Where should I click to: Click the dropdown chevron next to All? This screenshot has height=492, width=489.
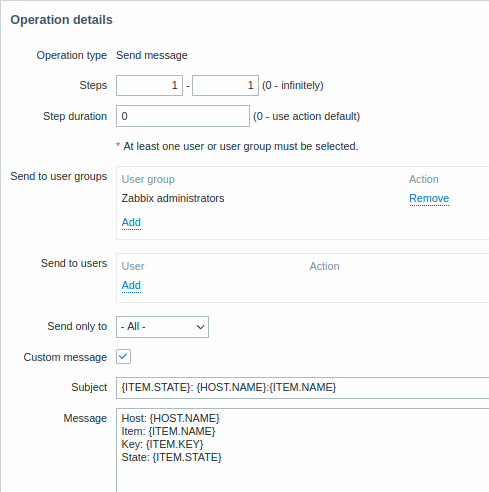pyautogui.click(x=200, y=327)
